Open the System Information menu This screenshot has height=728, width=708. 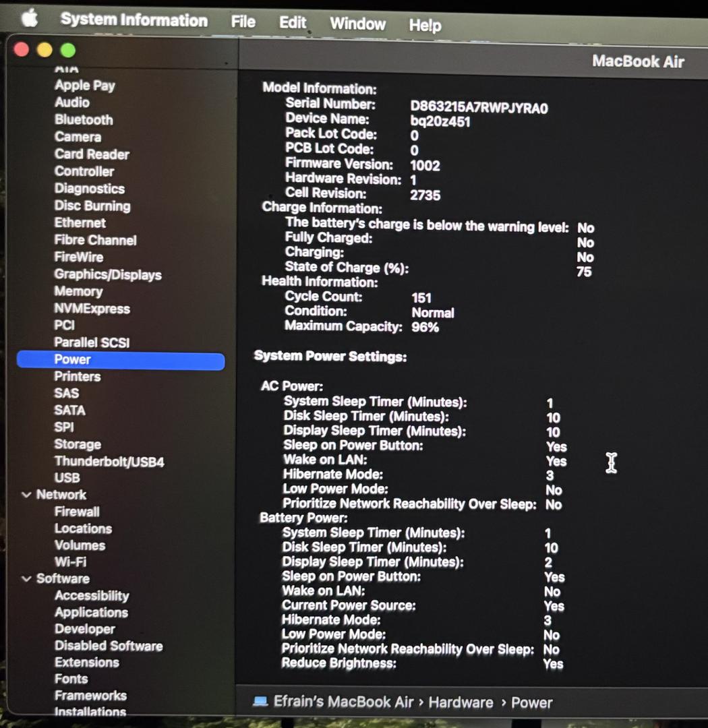coord(134,20)
